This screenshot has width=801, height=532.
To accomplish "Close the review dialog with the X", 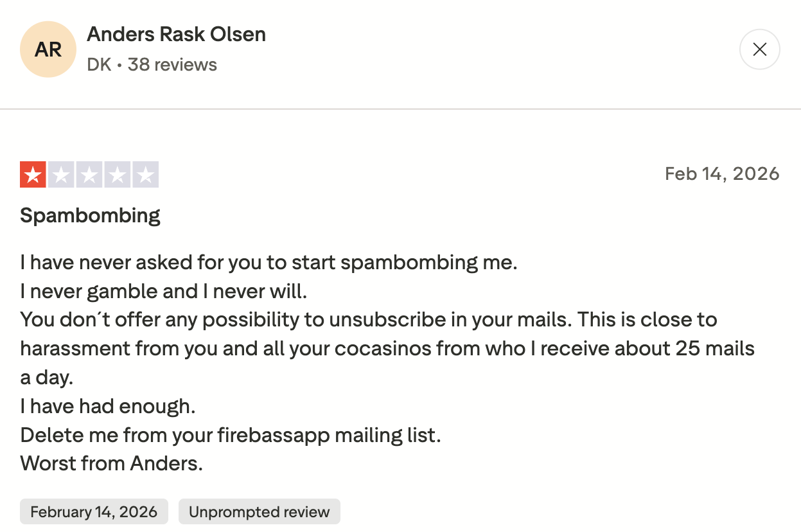I will pyautogui.click(x=759, y=49).
